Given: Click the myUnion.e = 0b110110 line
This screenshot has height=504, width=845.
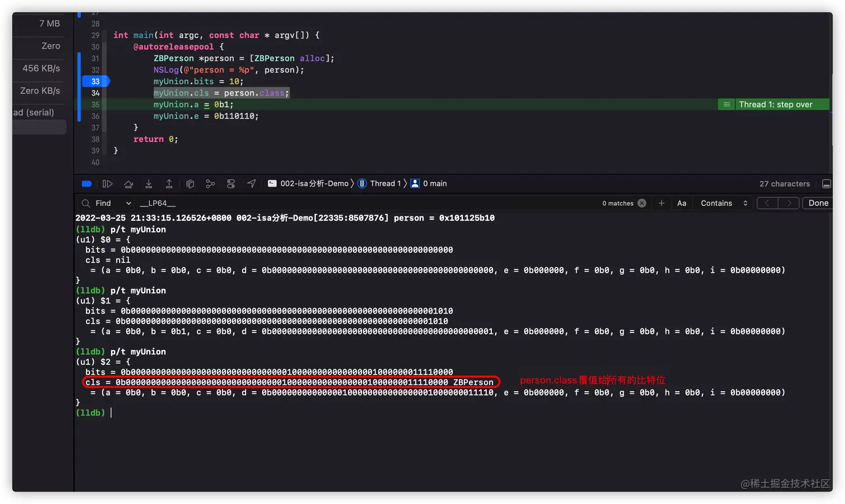Looking at the screenshot, I should point(206,116).
